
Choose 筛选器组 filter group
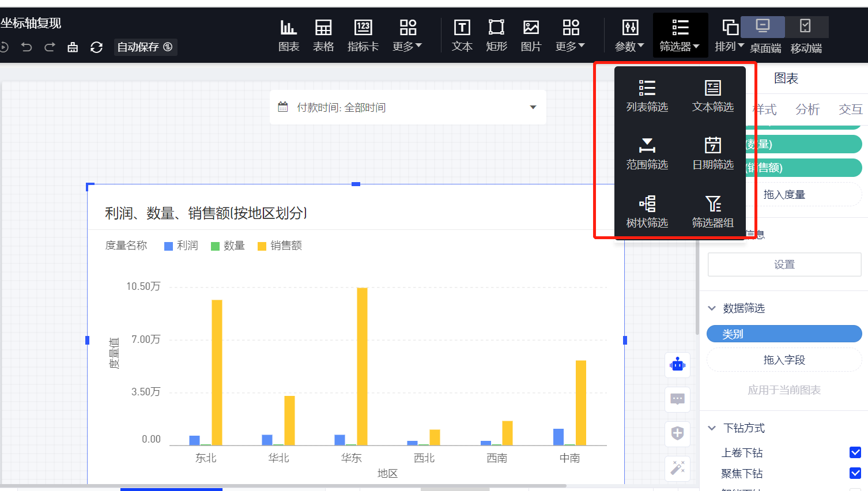pos(713,211)
